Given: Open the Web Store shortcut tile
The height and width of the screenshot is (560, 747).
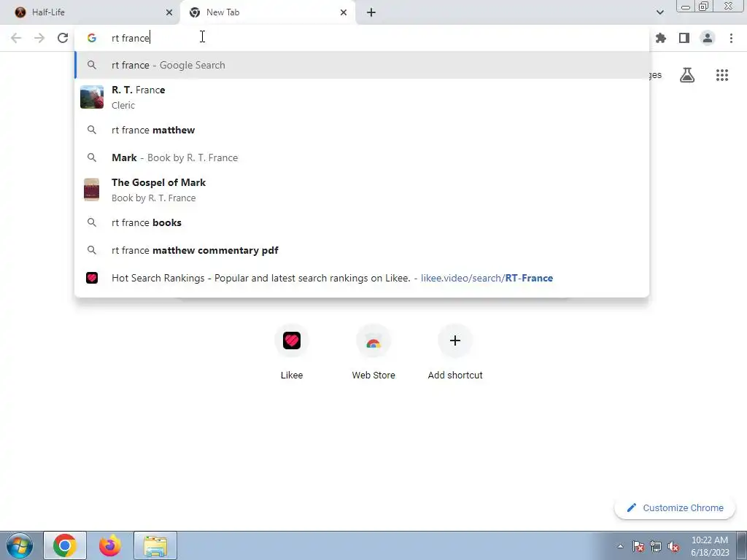Looking at the screenshot, I should (x=373, y=352).
